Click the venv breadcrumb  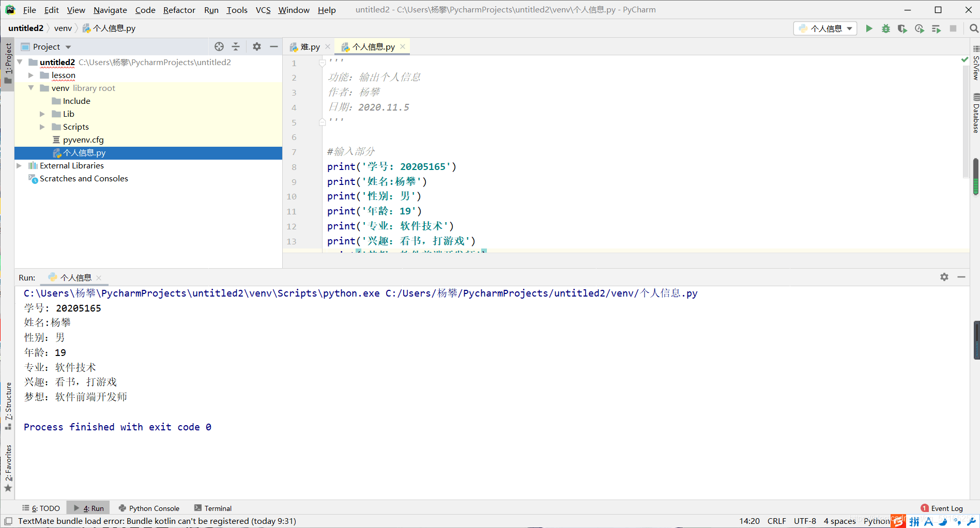click(x=63, y=28)
